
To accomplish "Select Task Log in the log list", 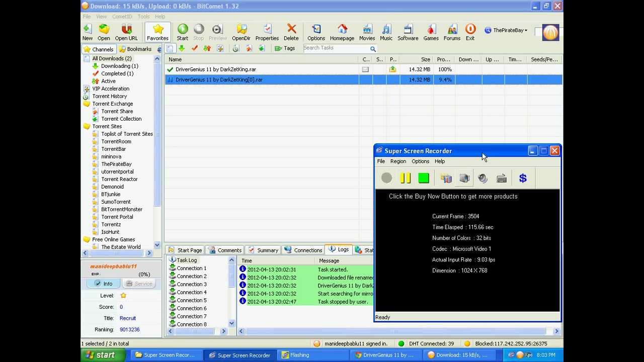I will click(187, 260).
